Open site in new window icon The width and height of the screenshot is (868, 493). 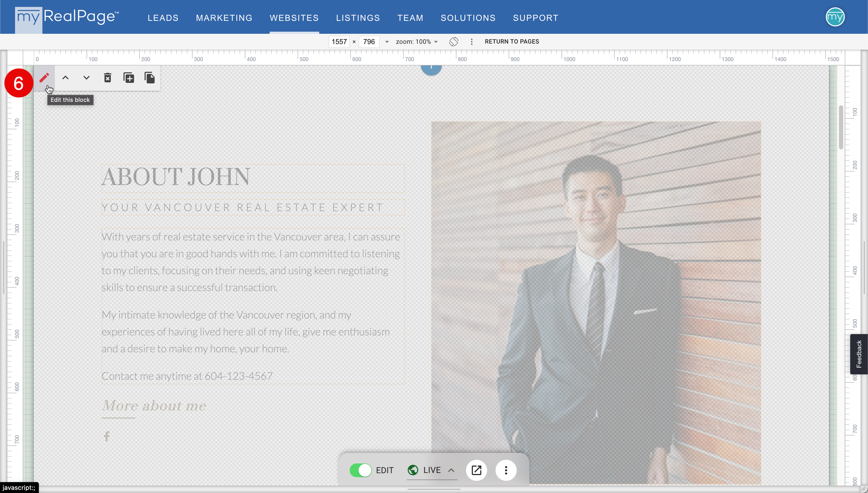476,470
